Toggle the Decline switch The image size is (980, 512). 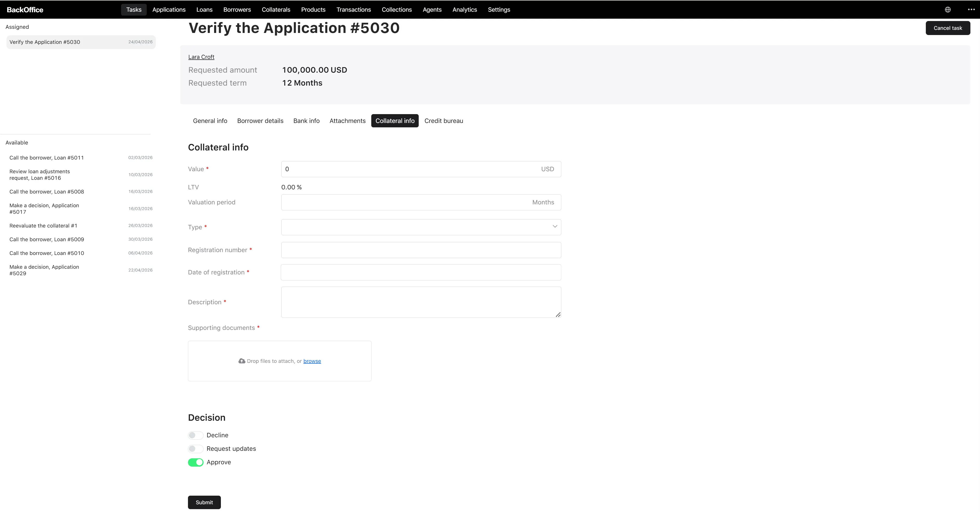[195, 435]
